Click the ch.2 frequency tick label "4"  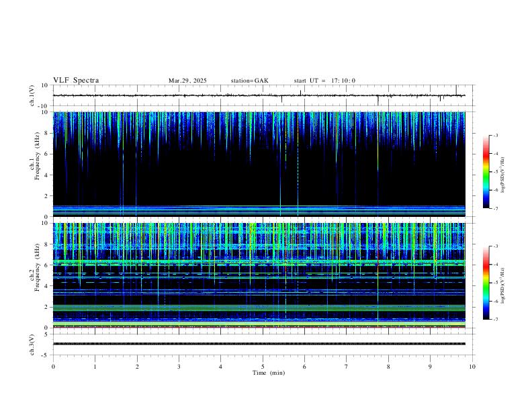46,286
